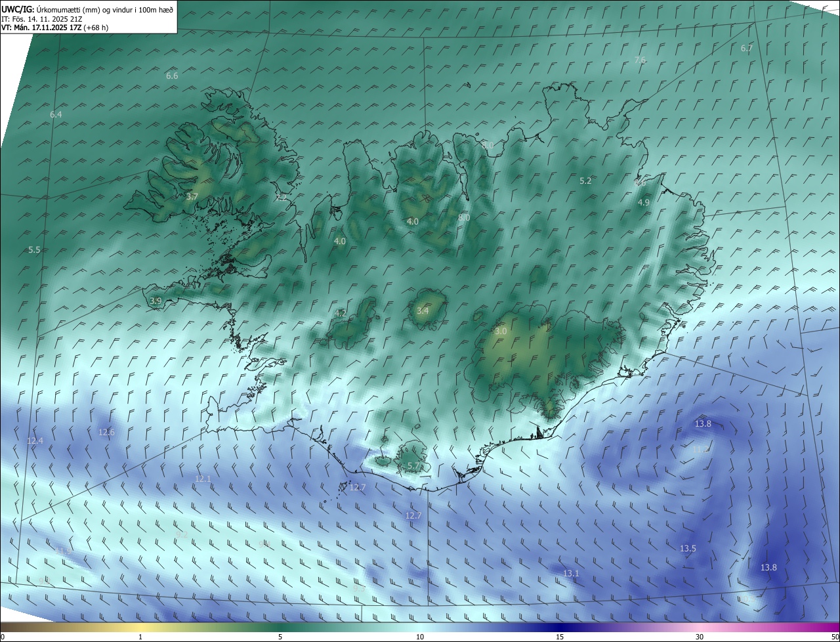This screenshot has width=840, height=642.
Task: Click the 30 tick on the color scale
Action: (700, 637)
